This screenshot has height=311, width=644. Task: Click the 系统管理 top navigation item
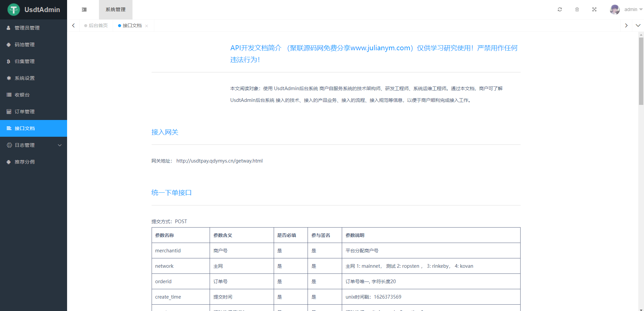[x=115, y=9]
